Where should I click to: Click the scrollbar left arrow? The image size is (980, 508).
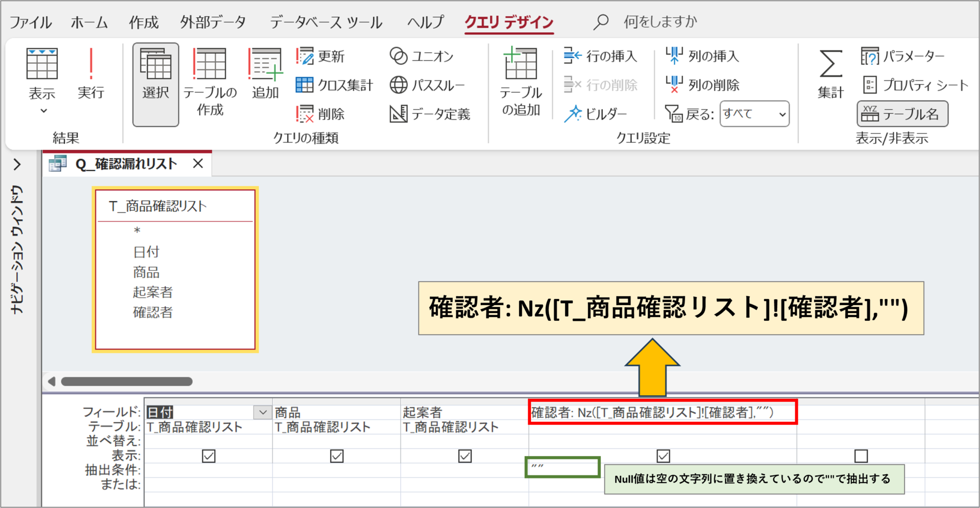pyautogui.click(x=52, y=382)
